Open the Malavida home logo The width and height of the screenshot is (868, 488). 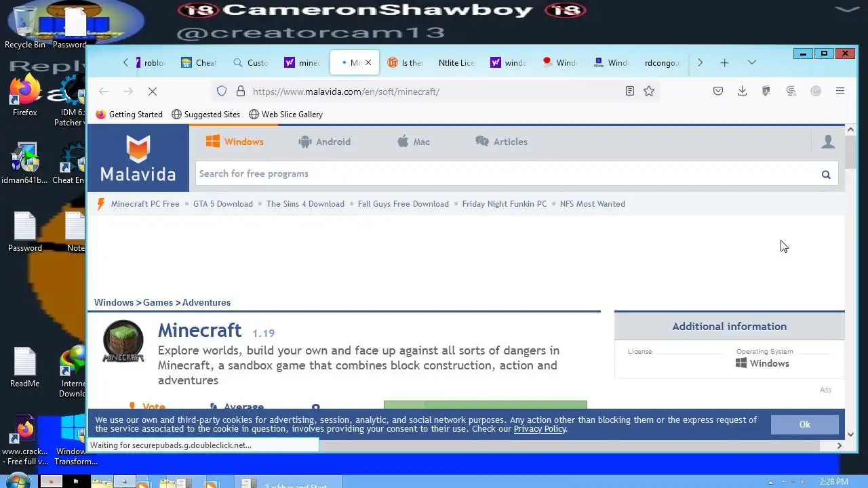click(x=138, y=158)
